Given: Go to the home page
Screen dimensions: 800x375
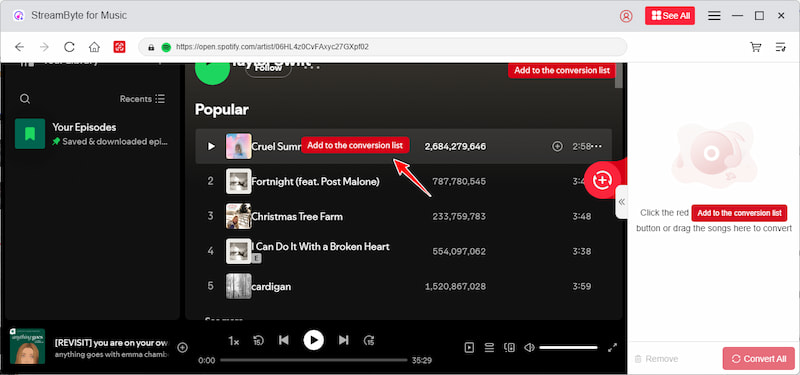Looking at the screenshot, I should (94, 47).
